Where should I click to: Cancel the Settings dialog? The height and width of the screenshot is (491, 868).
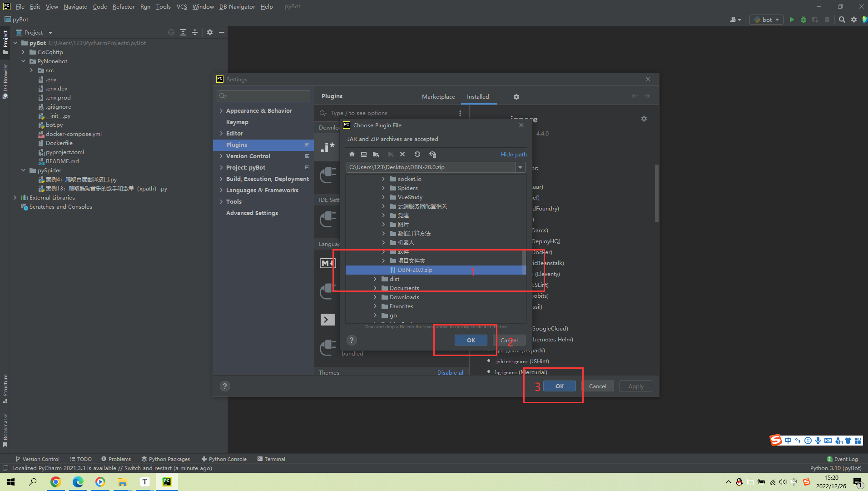point(597,386)
